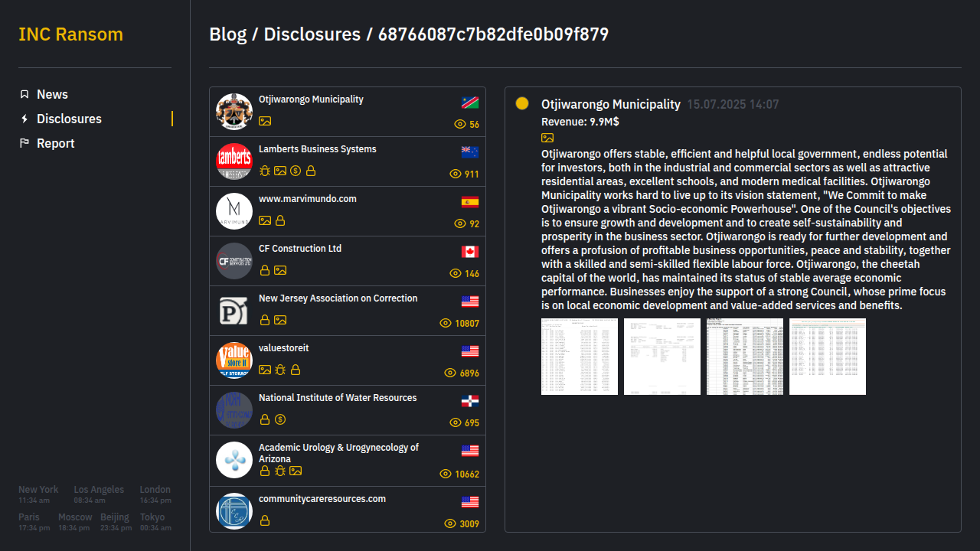The image size is (980, 551).
Task: Click the image icon below Revenue line
Action: (547, 138)
